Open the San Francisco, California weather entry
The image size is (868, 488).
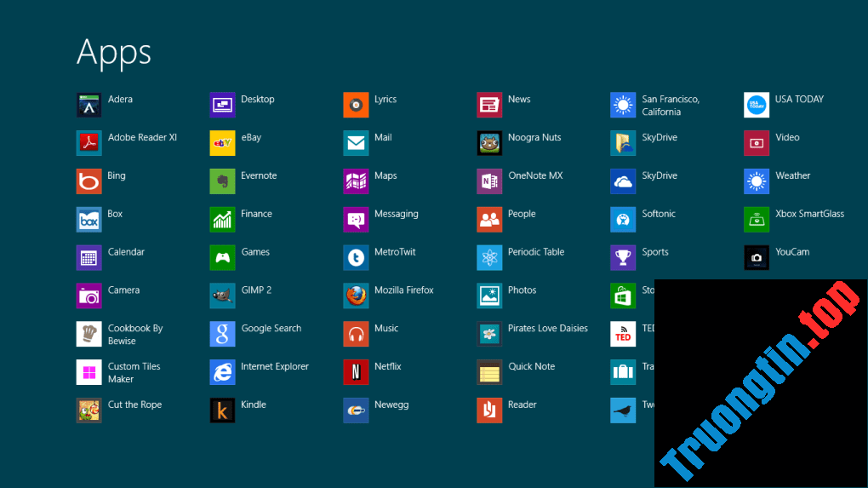(x=670, y=106)
